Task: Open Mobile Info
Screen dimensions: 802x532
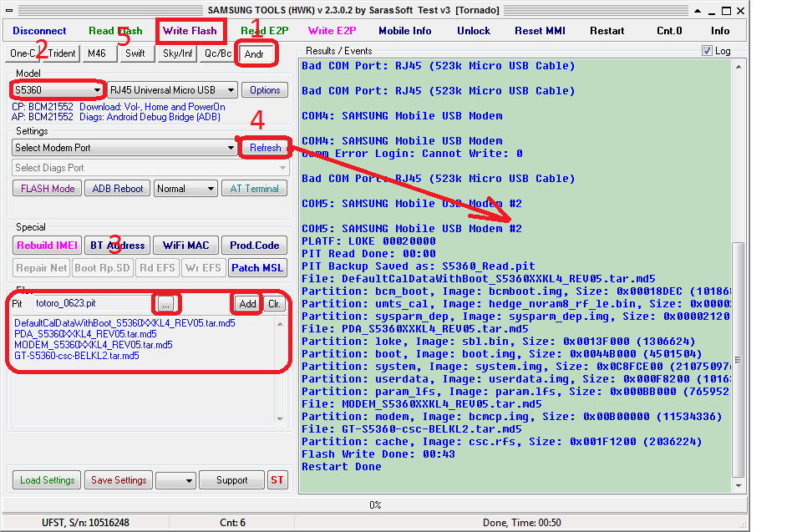Action: (404, 31)
